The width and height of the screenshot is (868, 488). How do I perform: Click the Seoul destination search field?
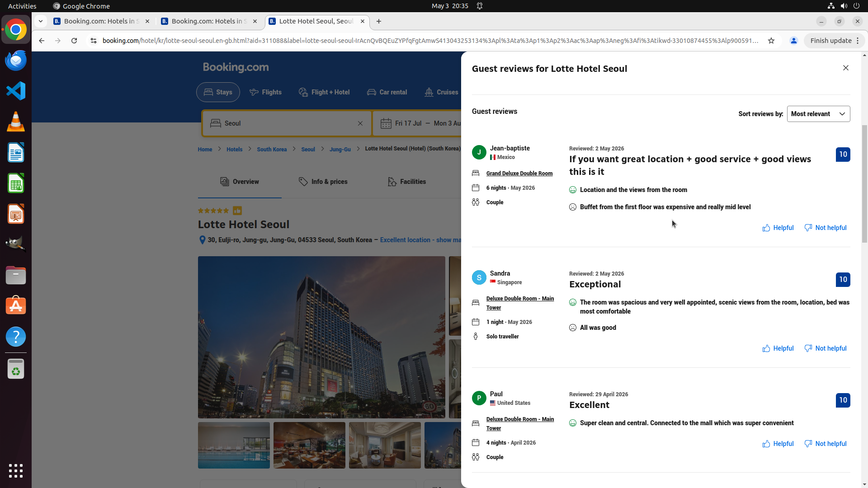(x=287, y=123)
